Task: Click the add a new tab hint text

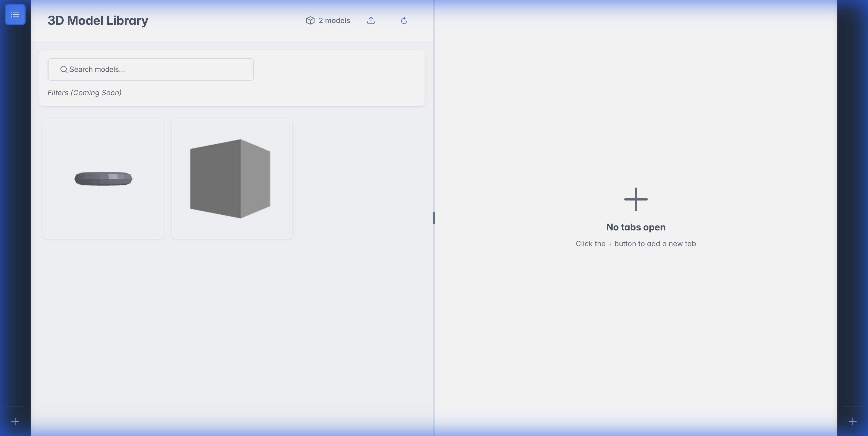Action: [x=636, y=244]
